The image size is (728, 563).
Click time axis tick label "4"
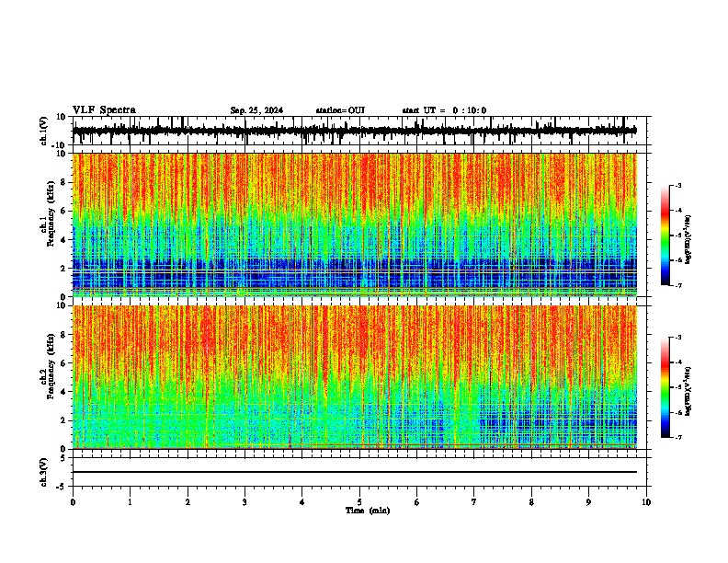click(302, 502)
